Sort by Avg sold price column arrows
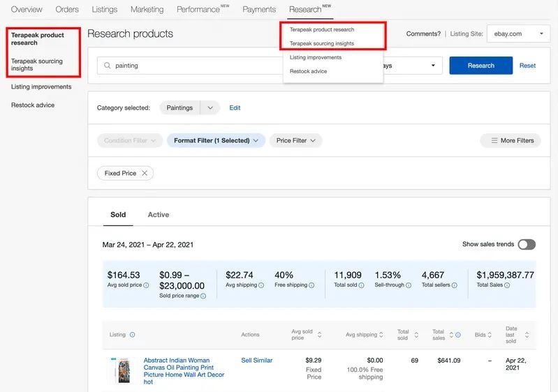The width and height of the screenshot is (558, 392). coord(319,335)
